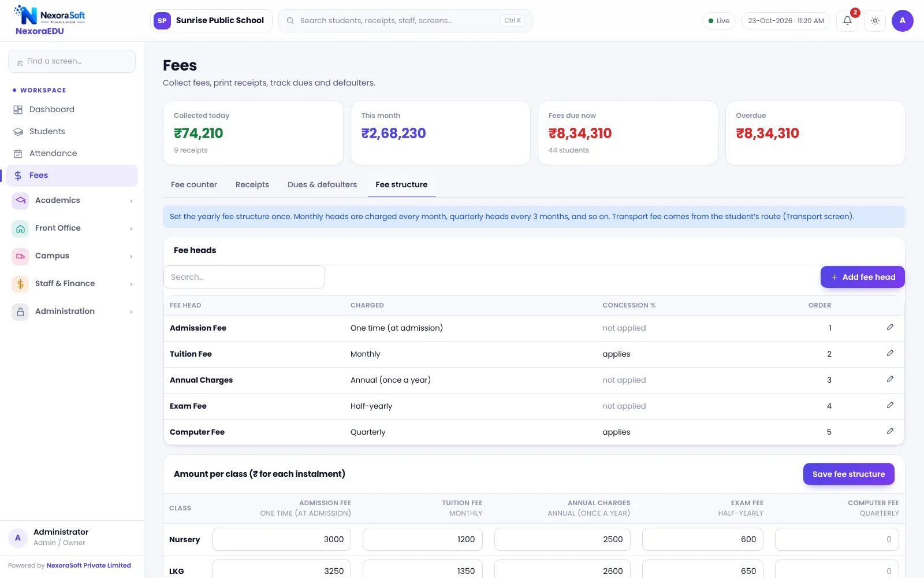Screen dimensions: 924x578
Task: Select the Fee structure tab
Action: 401,184
